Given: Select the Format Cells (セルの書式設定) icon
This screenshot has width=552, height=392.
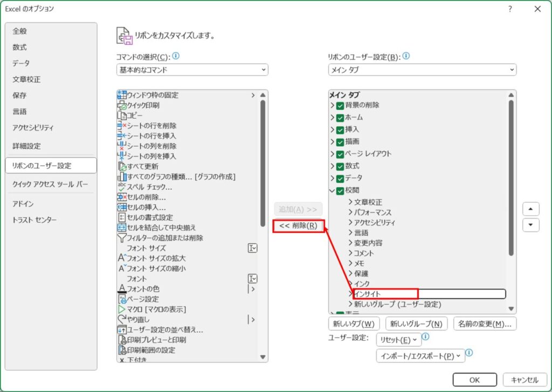Looking at the screenshot, I should [122, 217].
